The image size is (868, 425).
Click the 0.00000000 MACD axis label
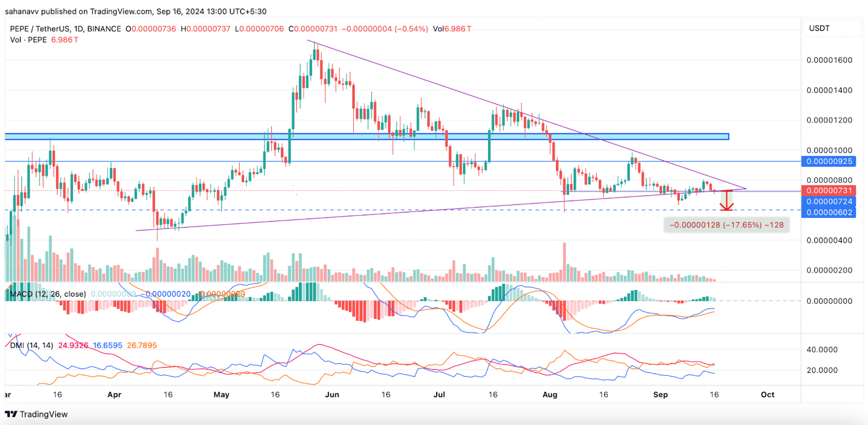[829, 301]
